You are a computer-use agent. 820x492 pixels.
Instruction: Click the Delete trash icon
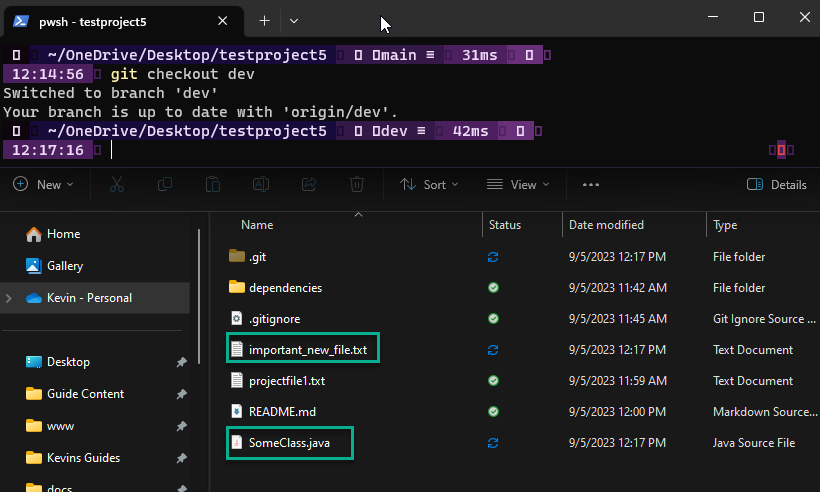pyautogui.click(x=357, y=185)
